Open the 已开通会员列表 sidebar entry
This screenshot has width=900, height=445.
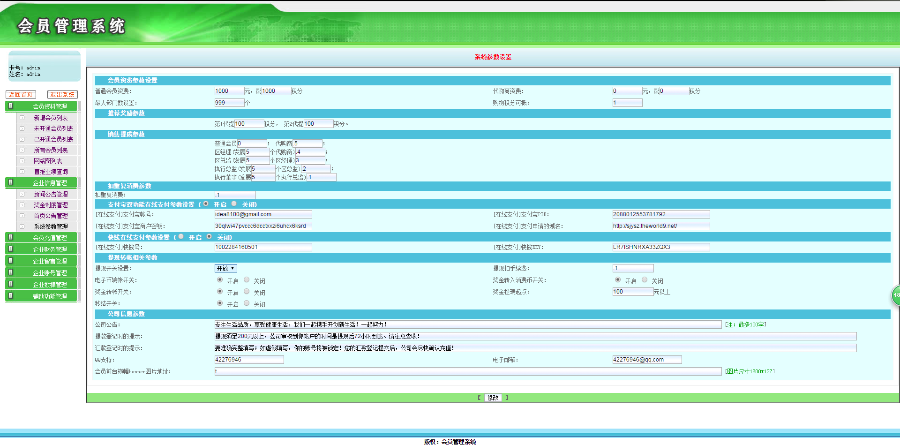[53, 139]
